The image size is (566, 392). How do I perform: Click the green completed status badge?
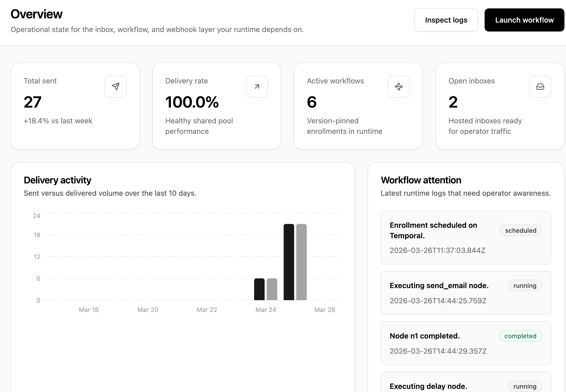pos(520,336)
